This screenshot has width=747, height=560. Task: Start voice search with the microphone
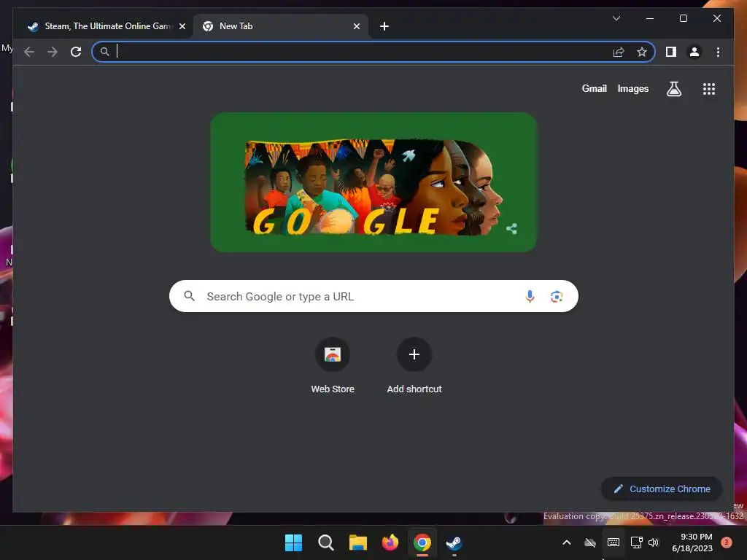click(530, 296)
